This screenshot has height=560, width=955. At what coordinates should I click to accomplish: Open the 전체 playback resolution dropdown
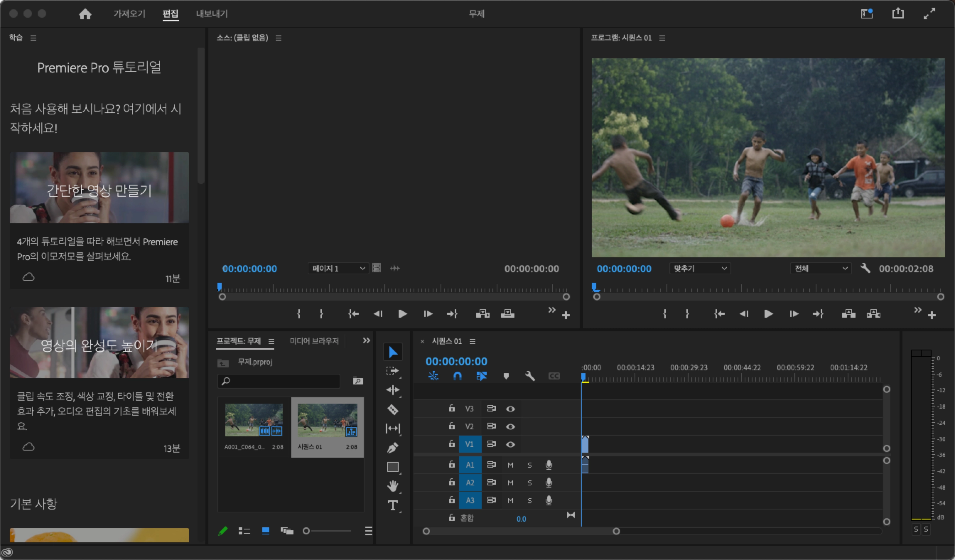820,269
